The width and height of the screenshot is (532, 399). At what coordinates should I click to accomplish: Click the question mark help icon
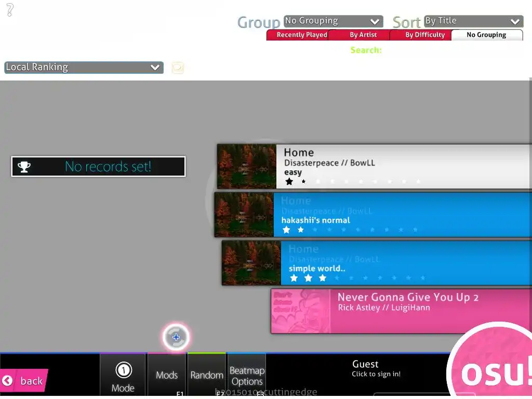click(x=10, y=10)
